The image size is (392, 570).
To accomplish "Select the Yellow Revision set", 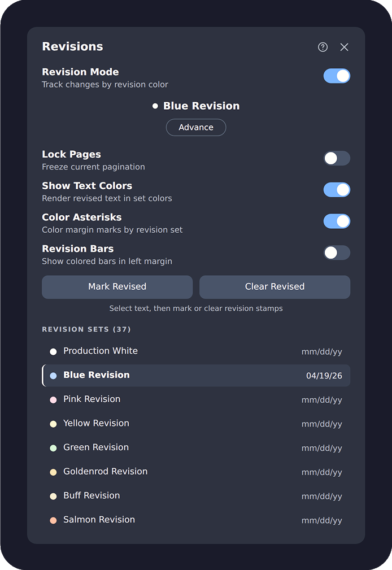I will (196, 424).
